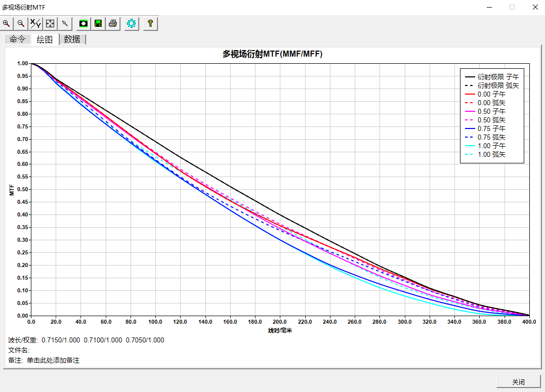Open the 数据 tab
This screenshot has height=392, width=545.
[x=72, y=39]
